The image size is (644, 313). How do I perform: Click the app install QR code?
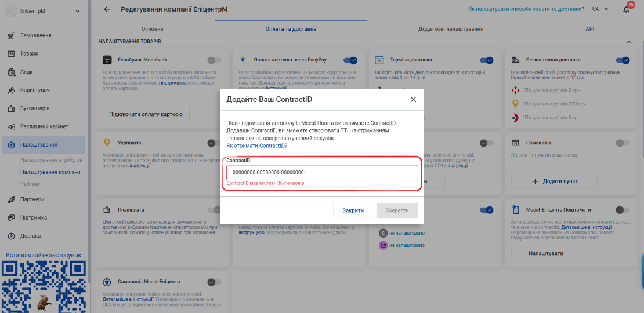pos(44,286)
